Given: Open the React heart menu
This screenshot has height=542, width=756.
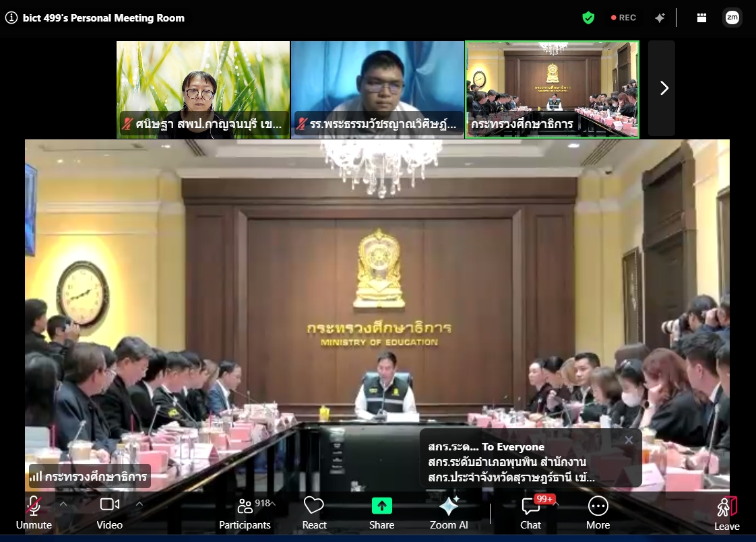Looking at the screenshot, I should [x=314, y=514].
